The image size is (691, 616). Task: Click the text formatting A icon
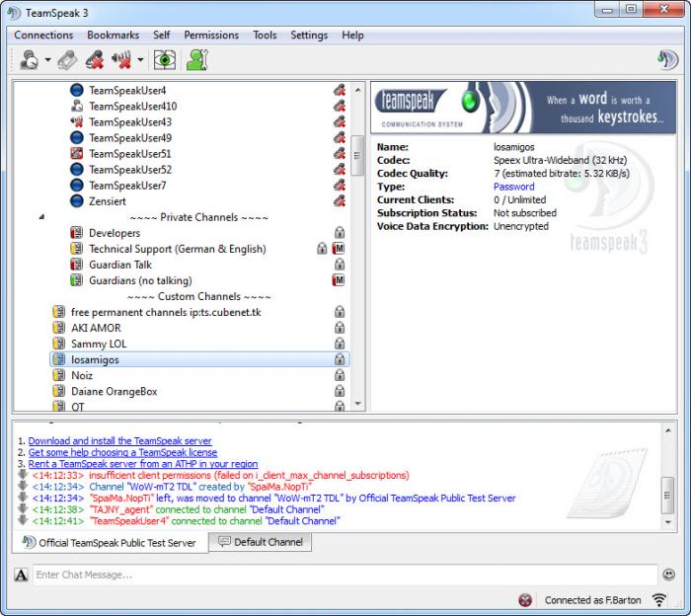21,575
